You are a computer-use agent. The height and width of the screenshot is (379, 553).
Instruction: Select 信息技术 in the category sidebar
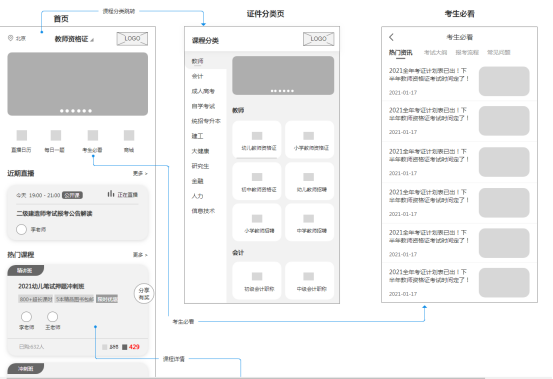pos(203,211)
